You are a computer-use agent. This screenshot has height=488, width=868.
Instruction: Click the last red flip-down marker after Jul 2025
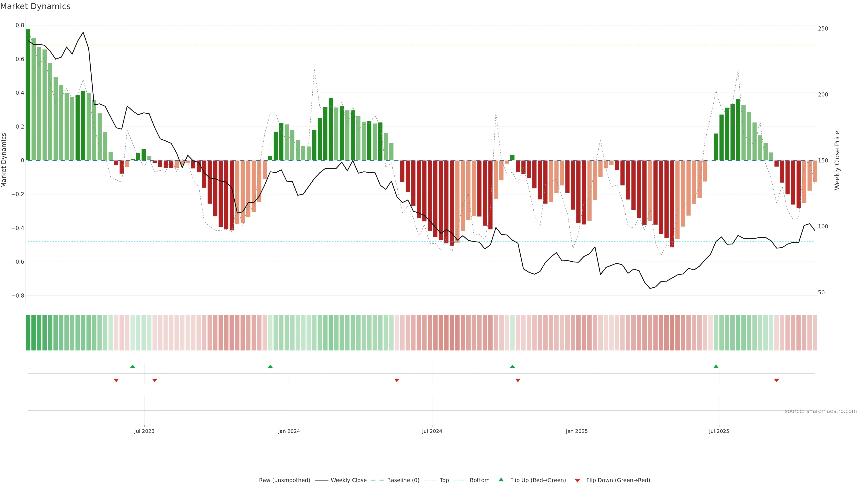pos(777,380)
